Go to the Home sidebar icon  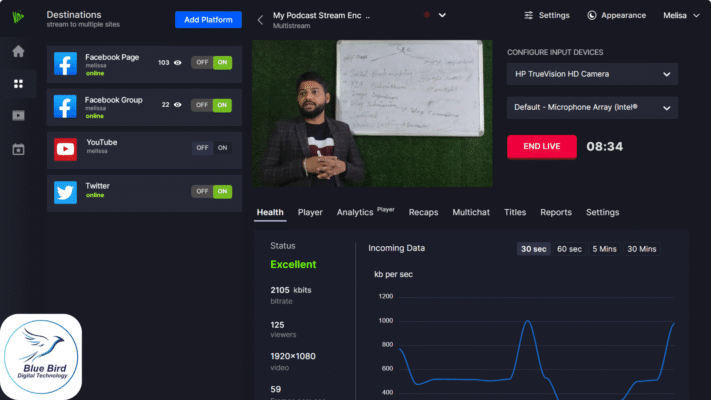tap(18, 51)
